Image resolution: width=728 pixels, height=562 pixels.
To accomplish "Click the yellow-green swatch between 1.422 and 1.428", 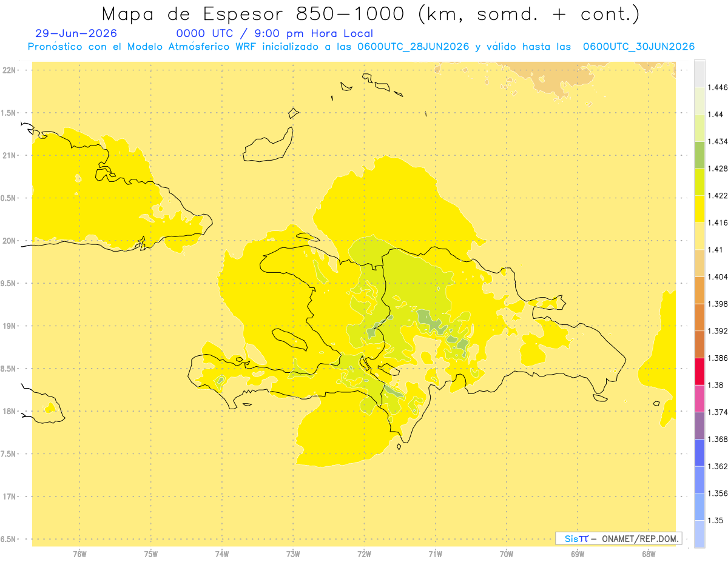I will click(699, 182).
